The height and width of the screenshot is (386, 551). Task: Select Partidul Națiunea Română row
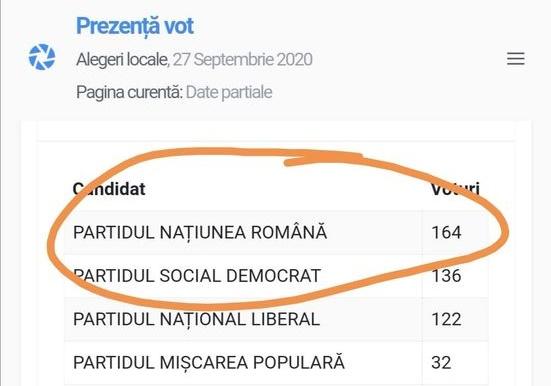(276, 232)
